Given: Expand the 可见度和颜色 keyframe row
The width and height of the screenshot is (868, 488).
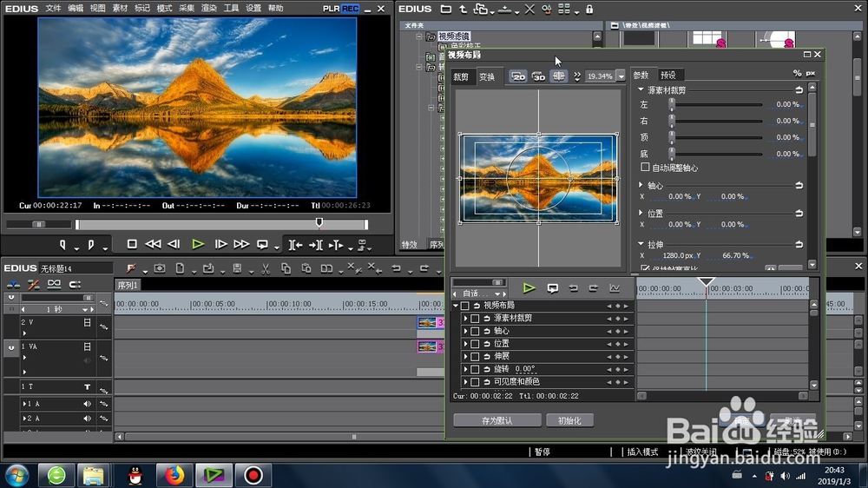Looking at the screenshot, I should pos(465,382).
